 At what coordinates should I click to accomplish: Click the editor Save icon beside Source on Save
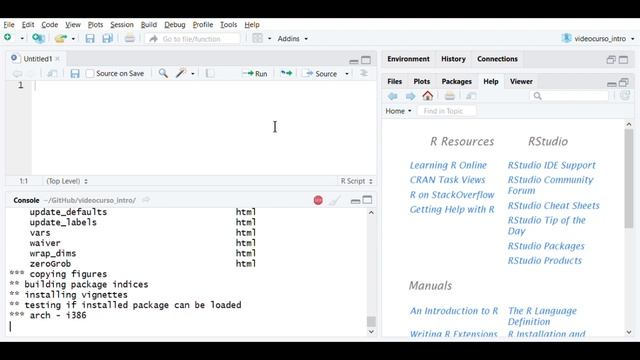[x=75, y=73]
